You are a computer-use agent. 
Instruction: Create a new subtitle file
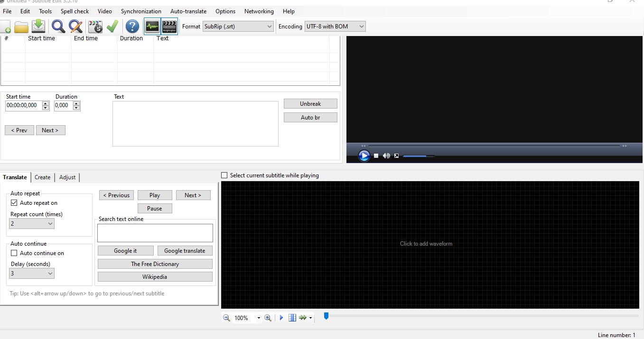(x=6, y=27)
